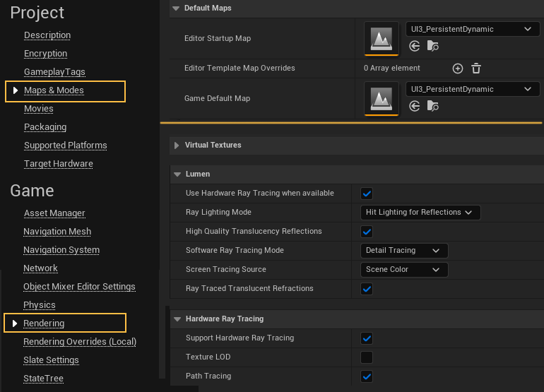Browse to Editor Startup Map asset in Content Browser
Image resolution: width=544 pixels, height=392 pixels.
click(433, 46)
